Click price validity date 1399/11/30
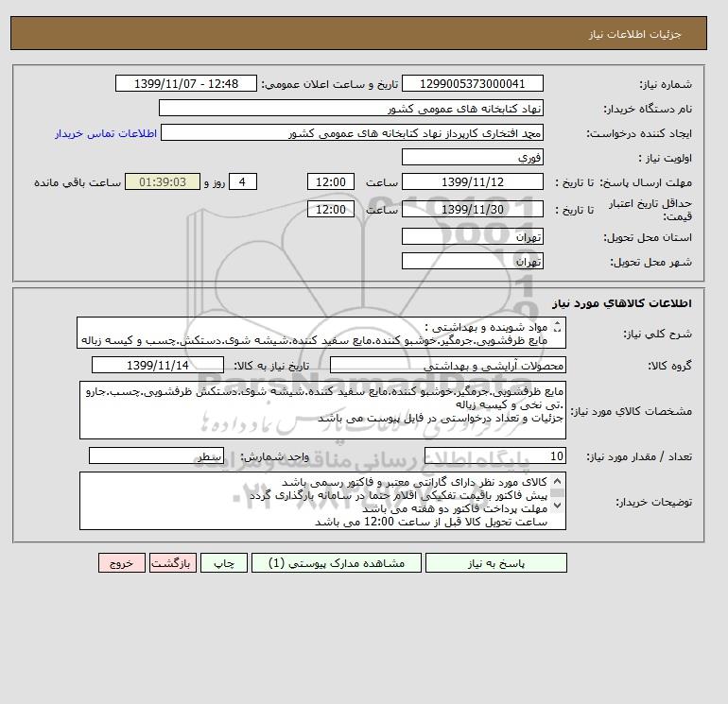728x704 pixels. tap(472, 209)
